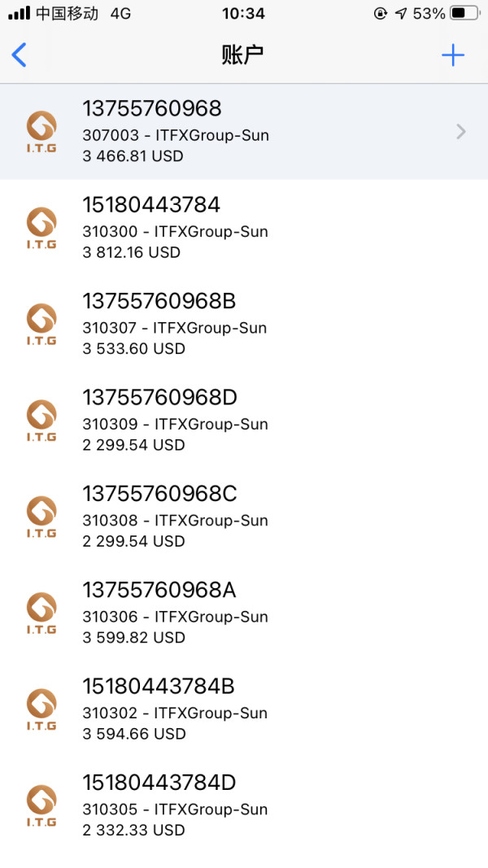Expand details chevron on first account
488x868 pixels.
(461, 132)
